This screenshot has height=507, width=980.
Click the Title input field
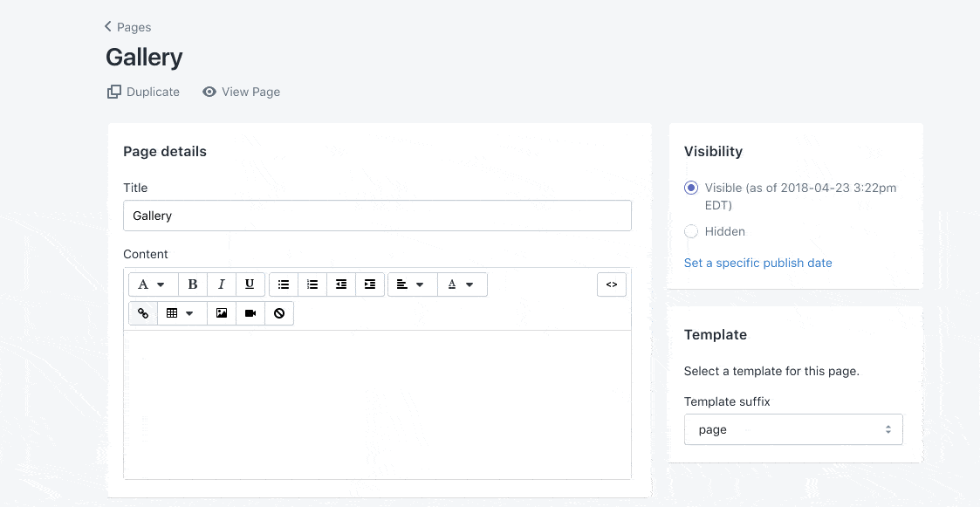pos(378,216)
